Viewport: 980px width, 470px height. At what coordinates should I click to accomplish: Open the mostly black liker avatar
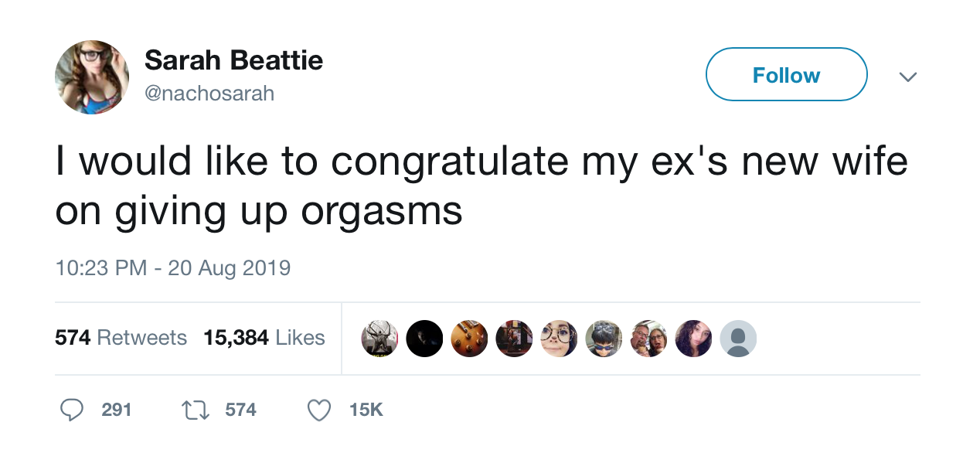point(424,339)
